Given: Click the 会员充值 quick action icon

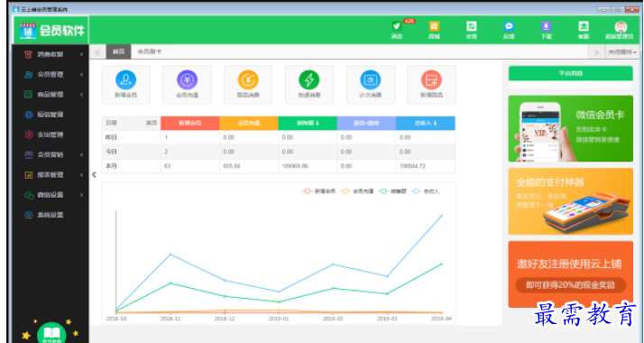Looking at the screenshot, I should 187,79.
